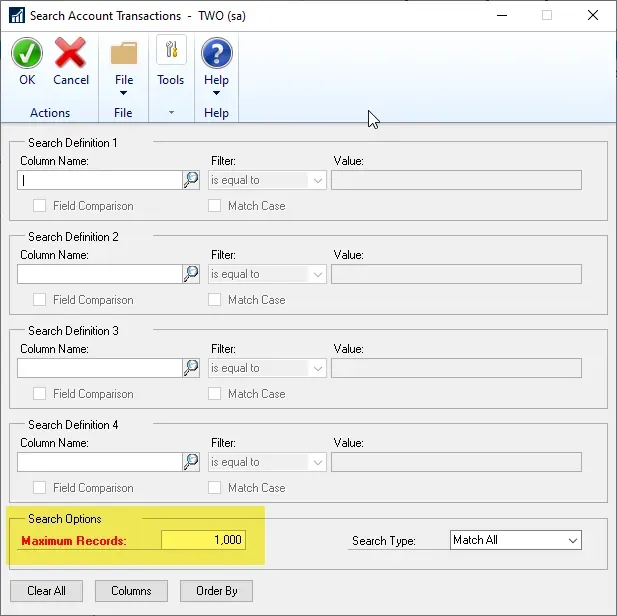This screenshot has width=617, height=616.
Task: Click the red Cancel X icon
Action: pos(71,54)
